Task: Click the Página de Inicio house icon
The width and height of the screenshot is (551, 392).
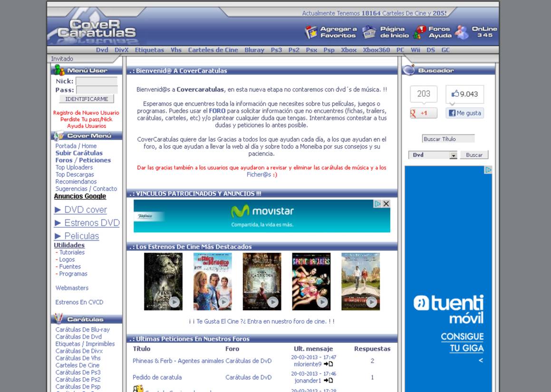Action: click(369, 32)
